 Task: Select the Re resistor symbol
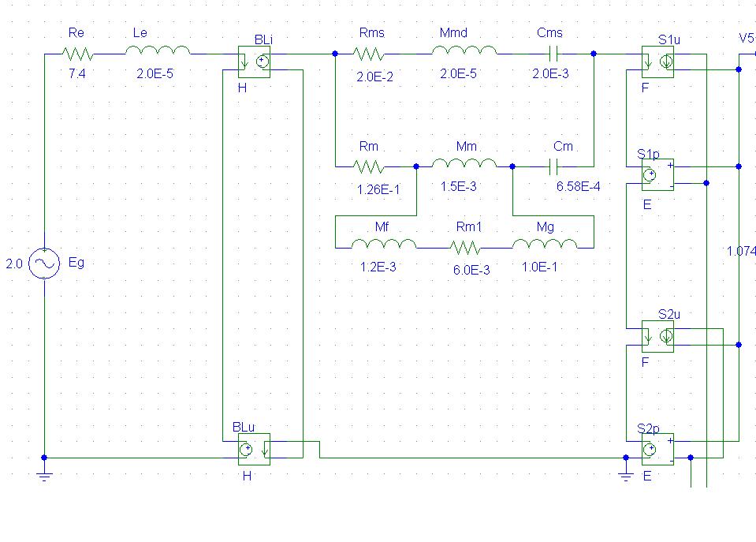(x=77, y=54)
